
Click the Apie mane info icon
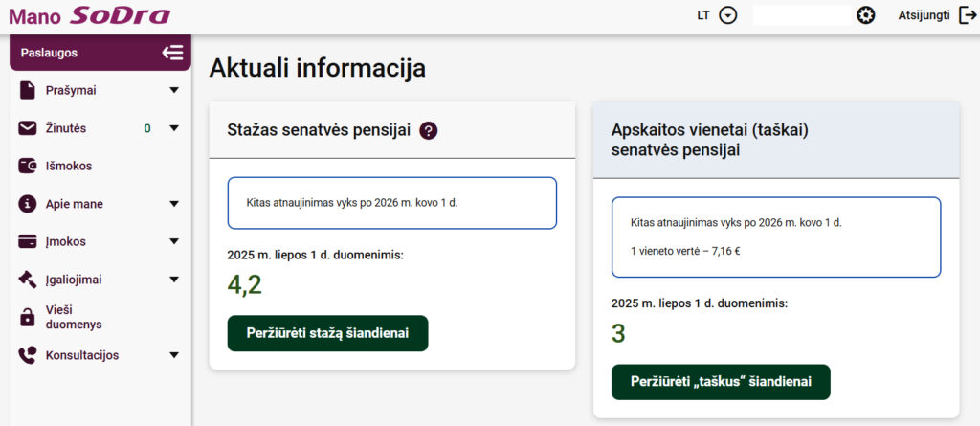pyautogui.click(x=27, y=204)
